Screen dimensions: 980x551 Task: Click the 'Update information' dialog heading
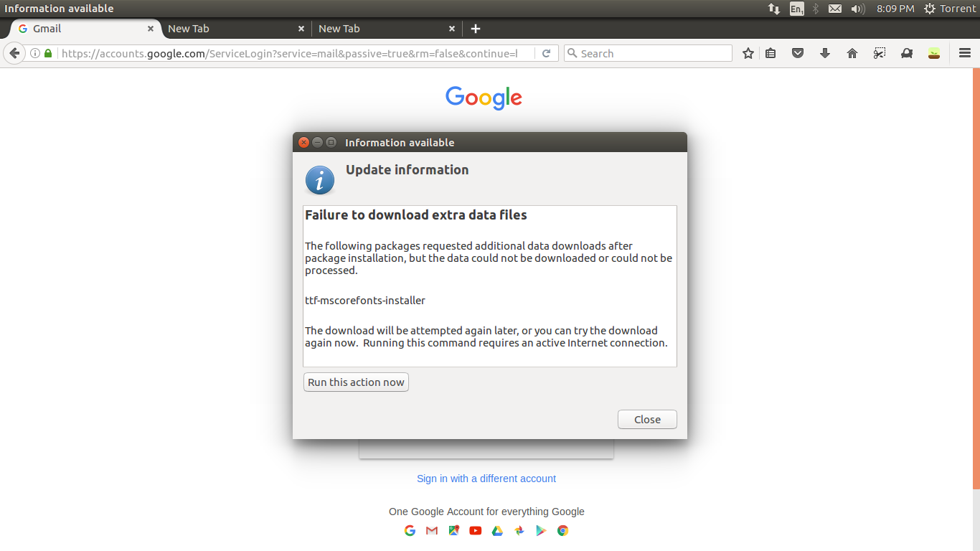coord(407,170)
